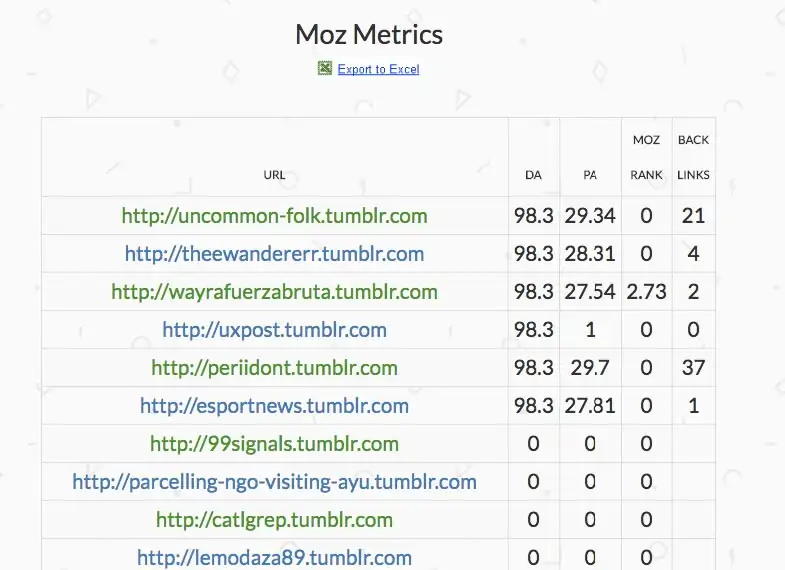Image resolution: width=785 pixels, height=570 pixels.
Task: Visit theewandererr.tumblr.com URL
Action: (x=274, y=254)
